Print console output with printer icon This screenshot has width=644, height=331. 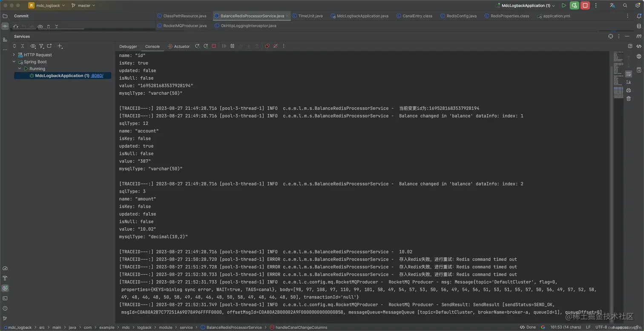pyautogui.click(x=628, y=90)
